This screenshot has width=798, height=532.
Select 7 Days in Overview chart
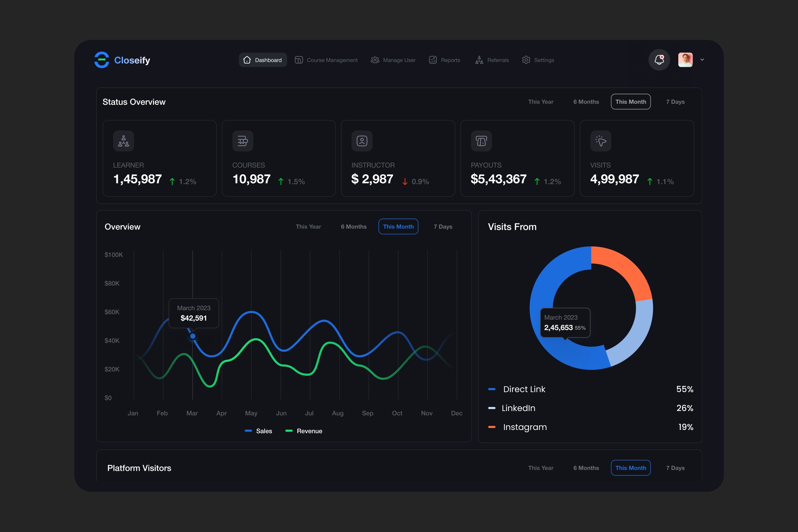coord(443,227)
